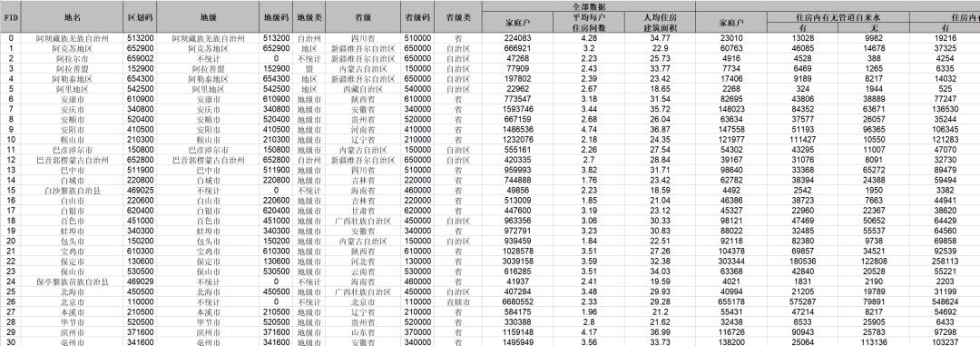The width and height of the screenshot is (980, 346).
Task: Select the value 1593746 in 安庆市 row
Action: tap(517, 109)
